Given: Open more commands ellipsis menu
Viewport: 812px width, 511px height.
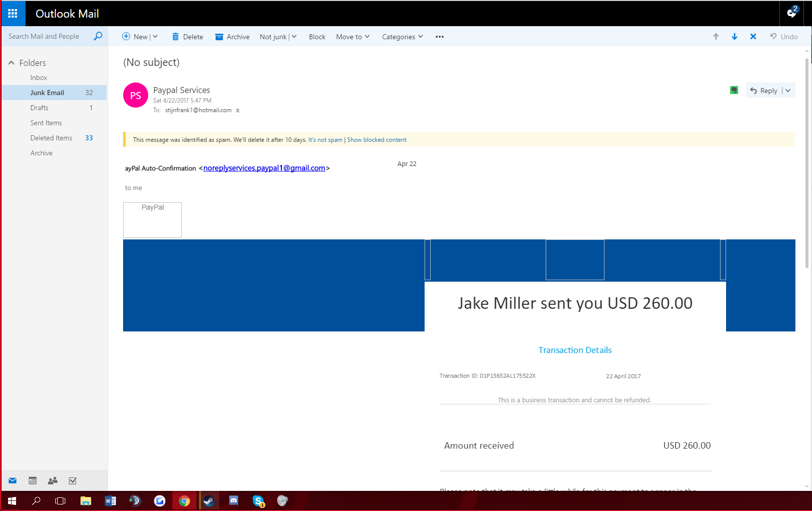Looking at the screenshot, I should tap(440, 37).
